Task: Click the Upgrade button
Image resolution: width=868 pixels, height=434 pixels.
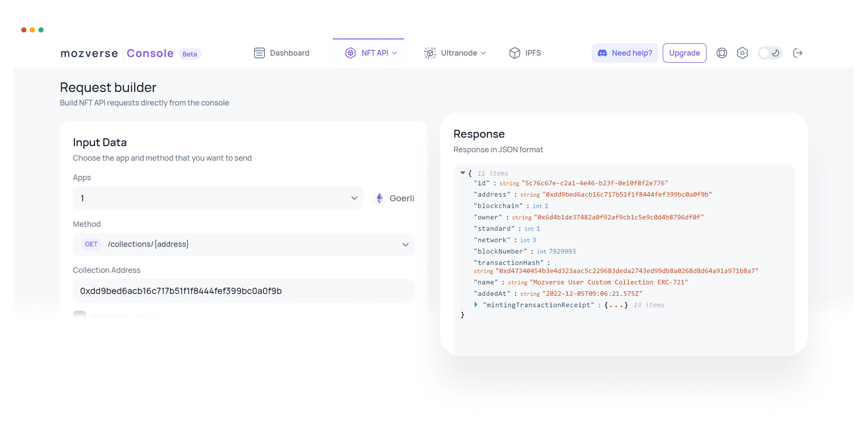Action: (684, 53)
